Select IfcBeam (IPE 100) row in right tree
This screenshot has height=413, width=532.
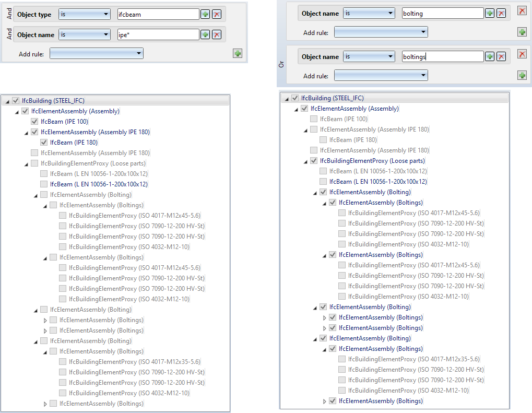point(344,119)
